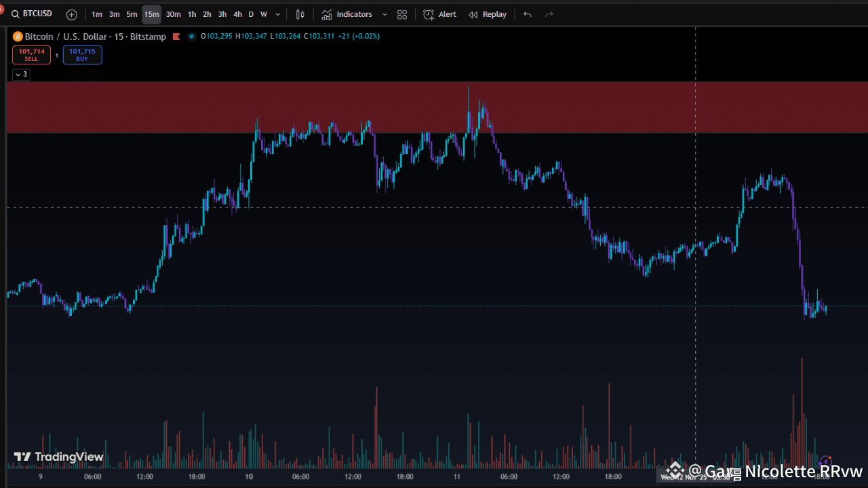Switch to the 3m timeframe
868x488 pixels.
coord(115,14)
